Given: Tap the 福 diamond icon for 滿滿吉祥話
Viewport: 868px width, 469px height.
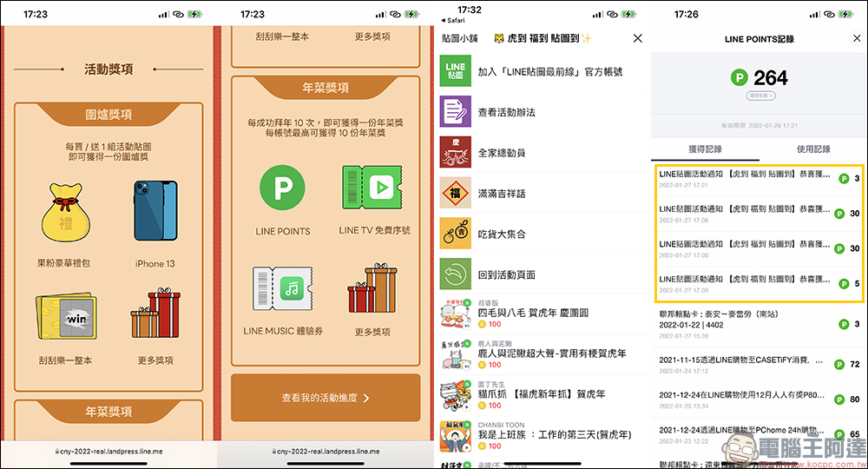Looking at the screenshot, I should (x=456, y=193).
